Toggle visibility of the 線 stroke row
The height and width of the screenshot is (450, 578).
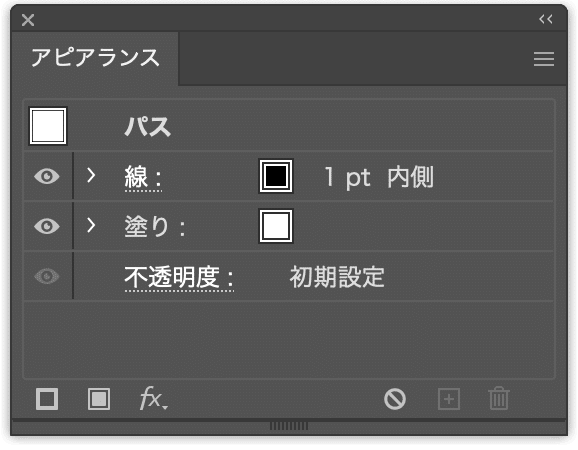click(x=47, y=176)
